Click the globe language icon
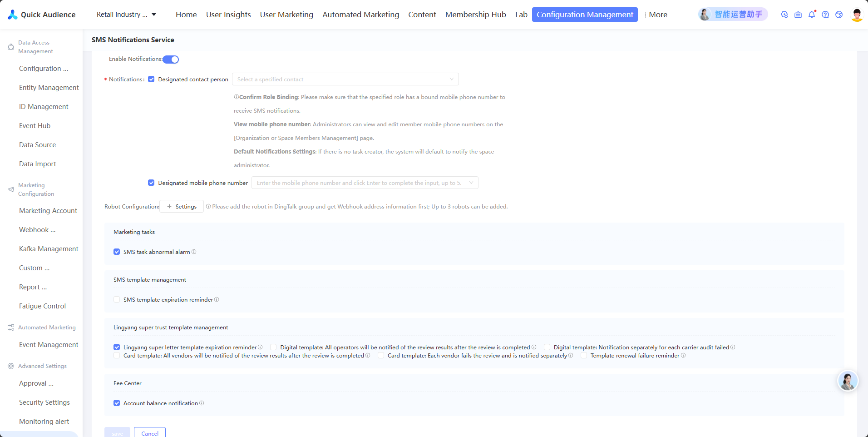868x437 pixels. point(839,15)
